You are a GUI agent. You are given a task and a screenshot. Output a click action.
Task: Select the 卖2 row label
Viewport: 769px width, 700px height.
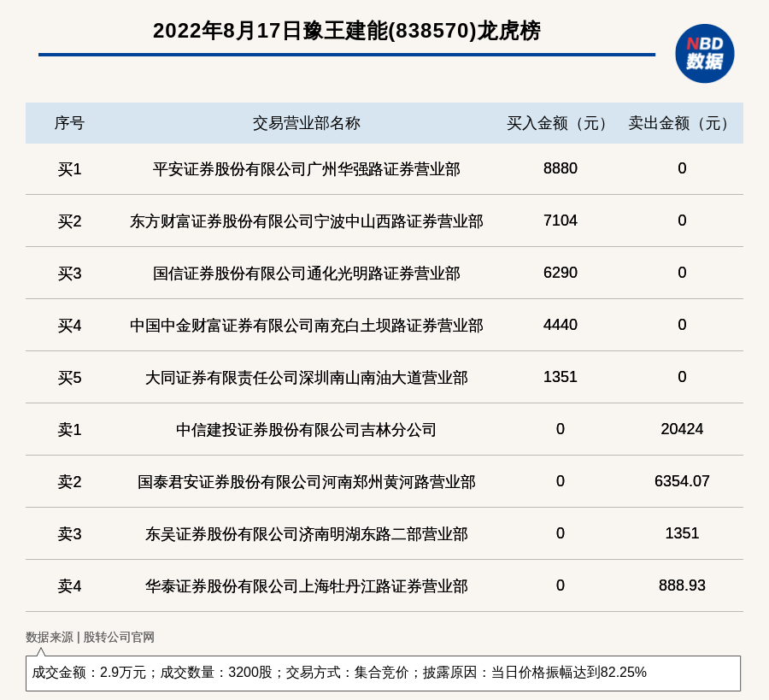point(69,482)
